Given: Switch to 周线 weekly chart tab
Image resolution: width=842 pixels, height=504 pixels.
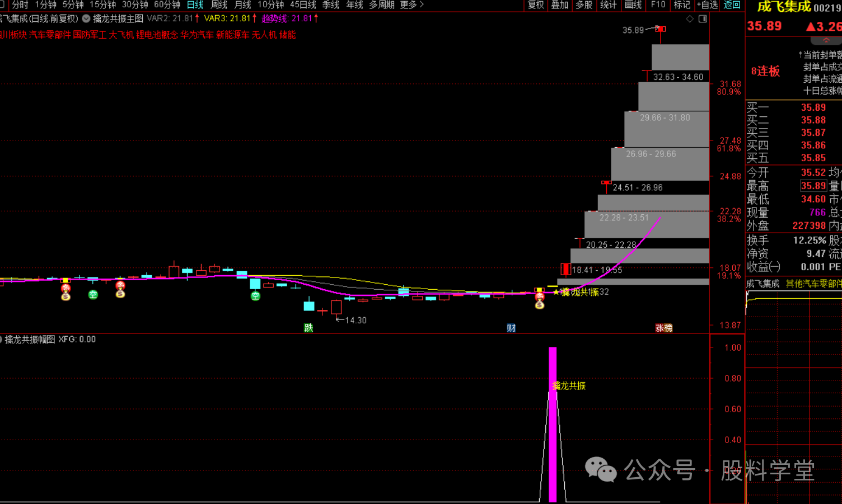Looking at the screenshot, I should point(219,5).
